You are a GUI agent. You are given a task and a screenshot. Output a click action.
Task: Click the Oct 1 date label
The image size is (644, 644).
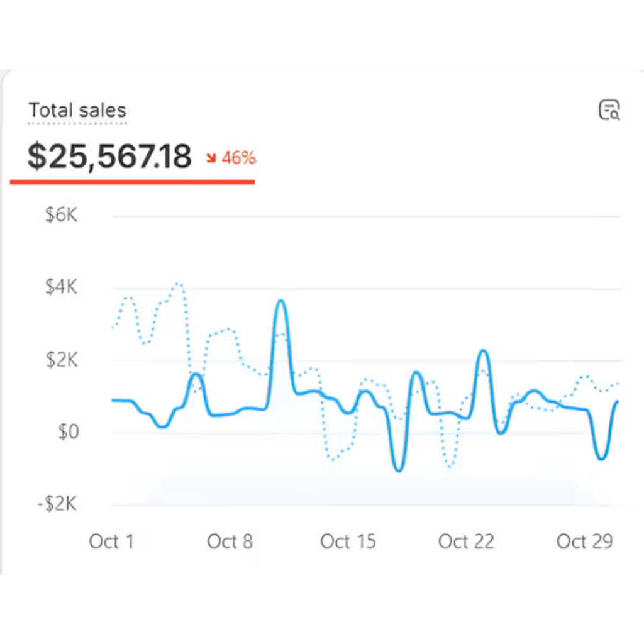click(111, 541)
